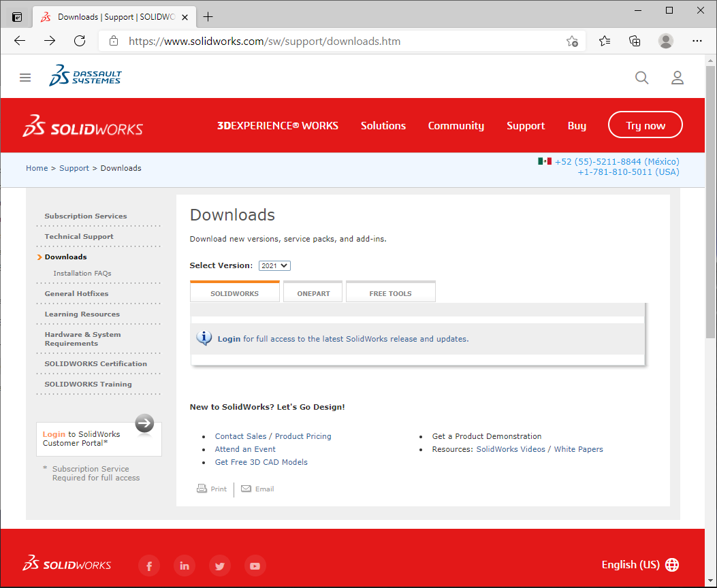The height and width of the screenshot is (588, 717).
Task: Open SOLIDWORKS Training sidebar link
Action: pyautogui.click(x=88, y=385)
